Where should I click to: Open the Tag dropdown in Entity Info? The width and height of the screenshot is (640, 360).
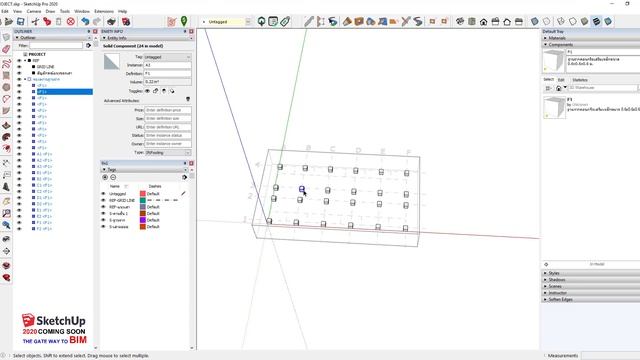click(167, 57)
